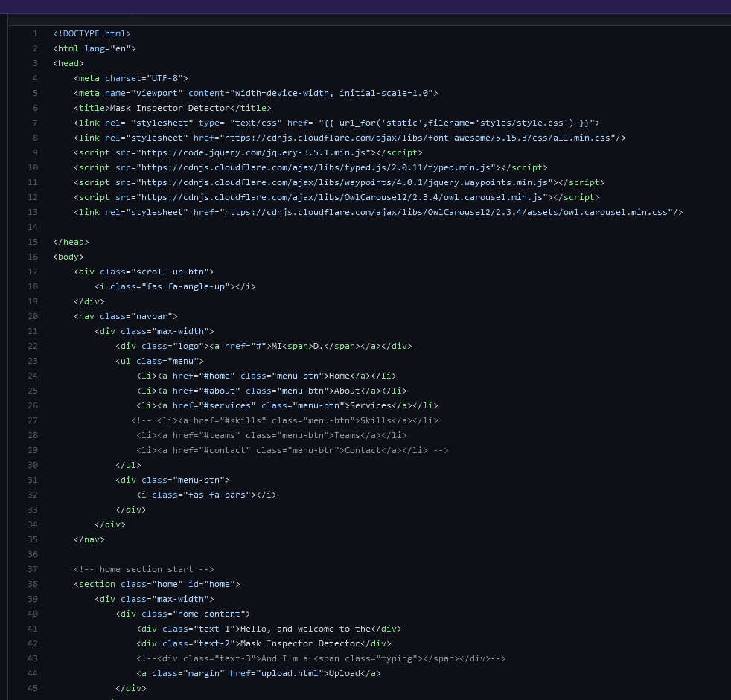Click the #services menu-btn list item line
Image resolution: width=731 pixels, height=700 pixels.
(287, 406)
